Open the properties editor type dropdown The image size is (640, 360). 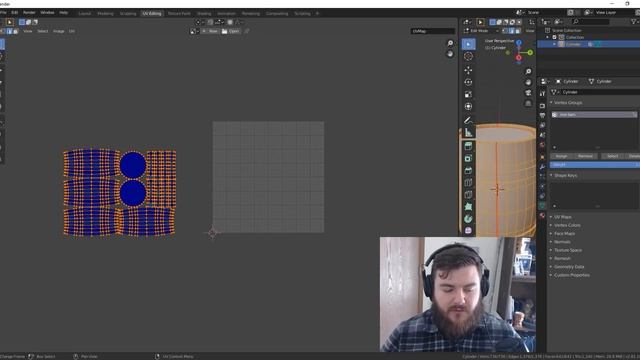point(544,81)
